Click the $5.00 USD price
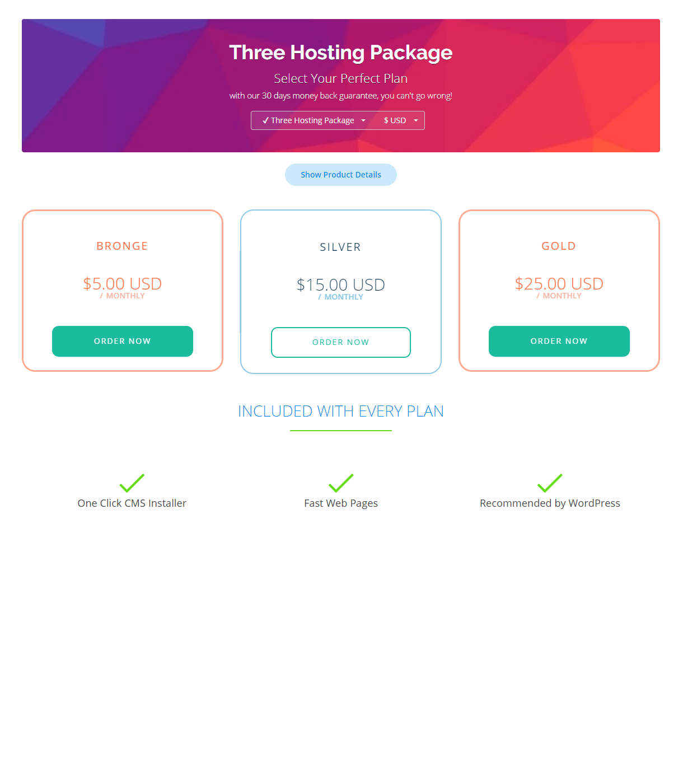 (123, 284)
